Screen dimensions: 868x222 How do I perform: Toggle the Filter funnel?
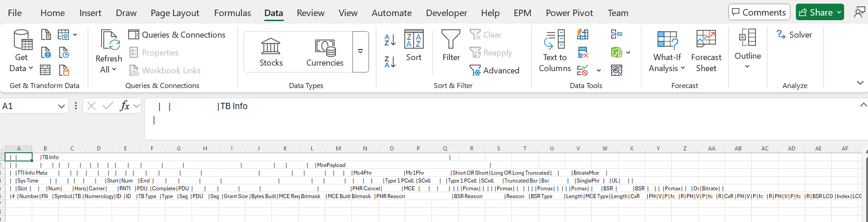(x=451, y=46)
